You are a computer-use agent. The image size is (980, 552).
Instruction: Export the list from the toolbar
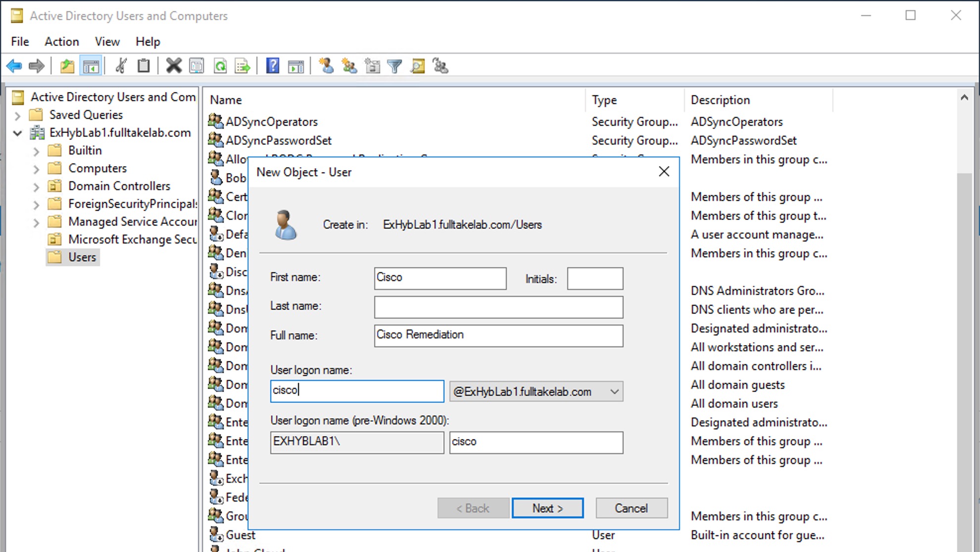click(242, 65)
